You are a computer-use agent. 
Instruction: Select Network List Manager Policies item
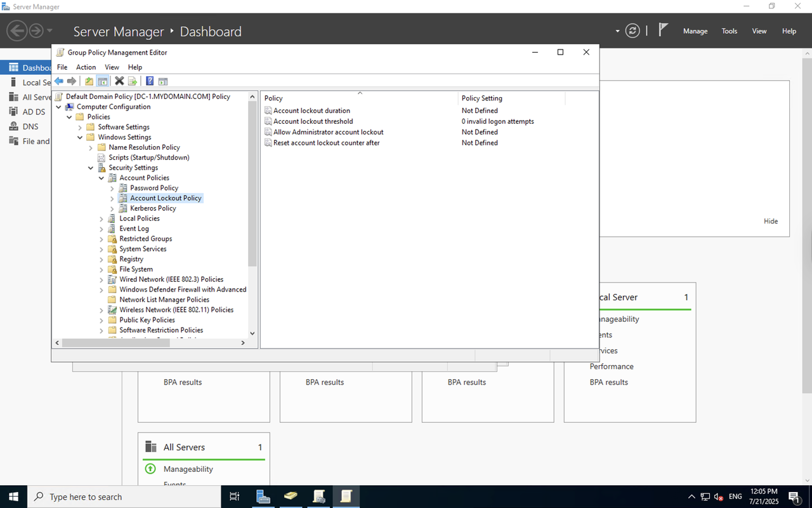tap(164, 300)
